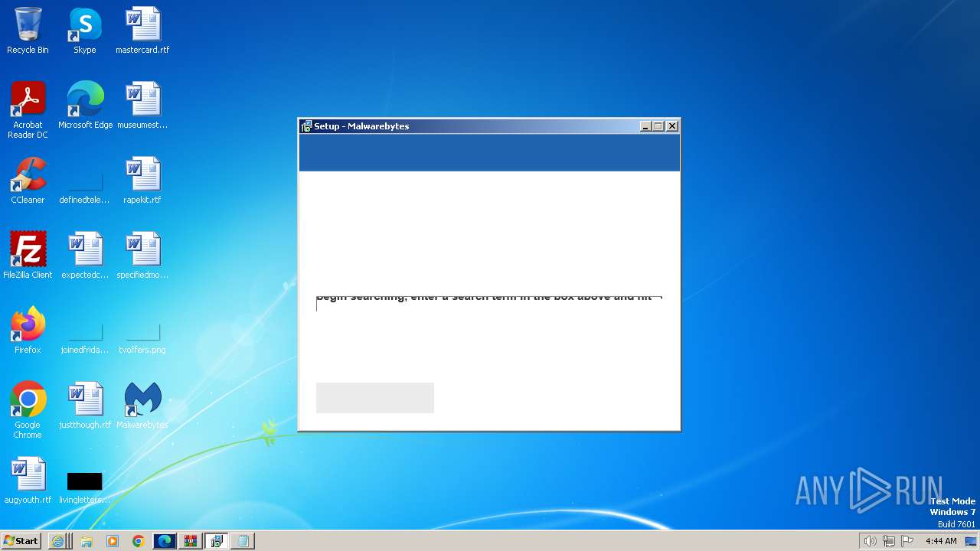The height and width of the screenshot is (551, 980).
Task: Click the Show desktop button
Action: point(972,541)
